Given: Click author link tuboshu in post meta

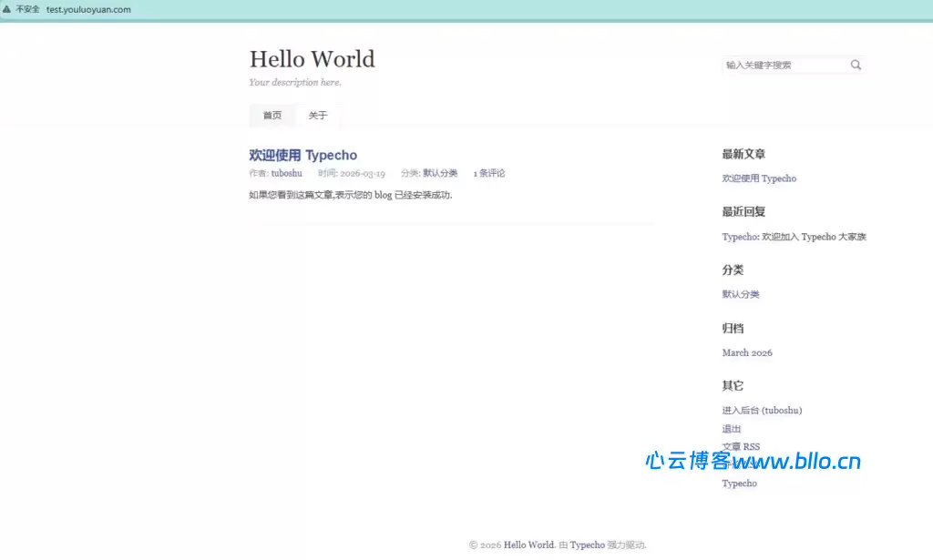Looking at the screenshot, I should coord(286,173).
